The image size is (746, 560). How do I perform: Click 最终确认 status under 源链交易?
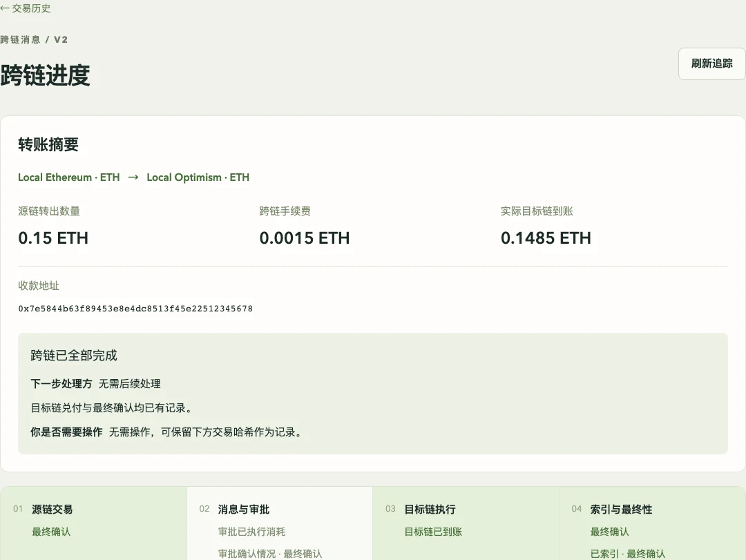(x=51, y=532)
